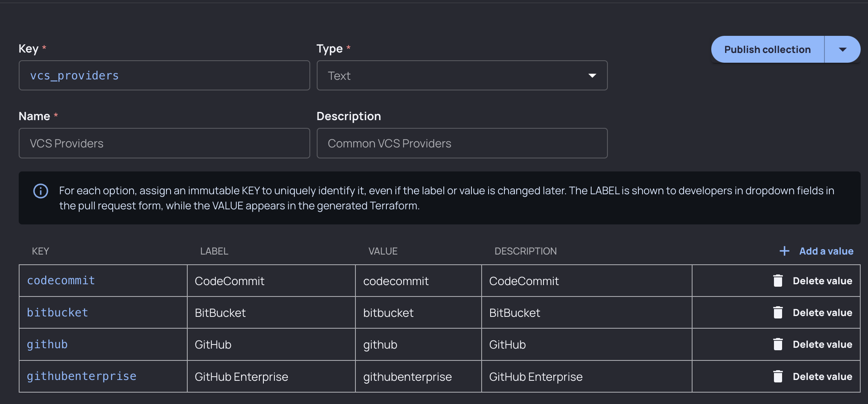The width and height of the screenshot is (868, 404).
Task: Click the LABEL column header
Action: tap(214, 251)
